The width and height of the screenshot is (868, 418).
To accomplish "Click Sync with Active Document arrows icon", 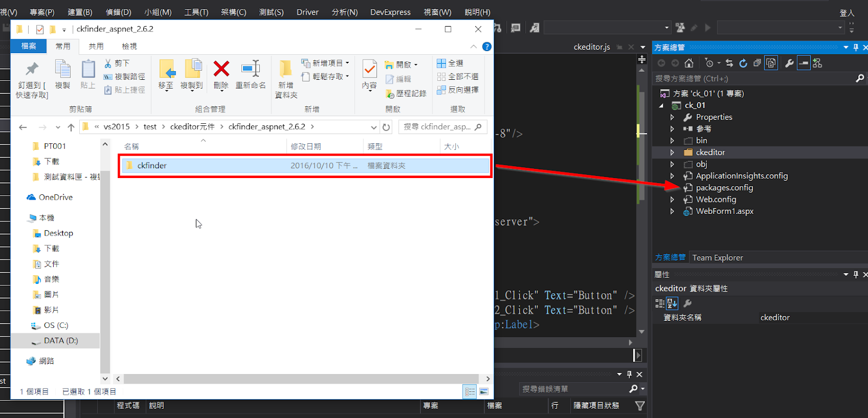I will pyautogui.click(x=730, y=63).
